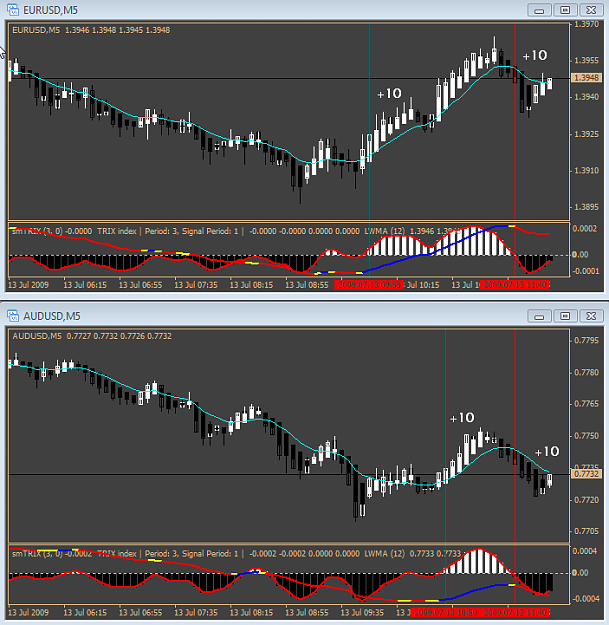Image resolution: width=609 pixels, height=625 pixels.
Task: Click the 0.7765 price level on AUDUSD scale
Action: coord(586,404)
